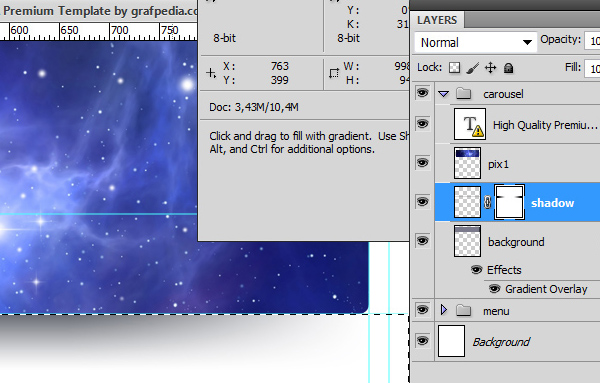
Task: Hide the carousel group
Action: point(422,93)
